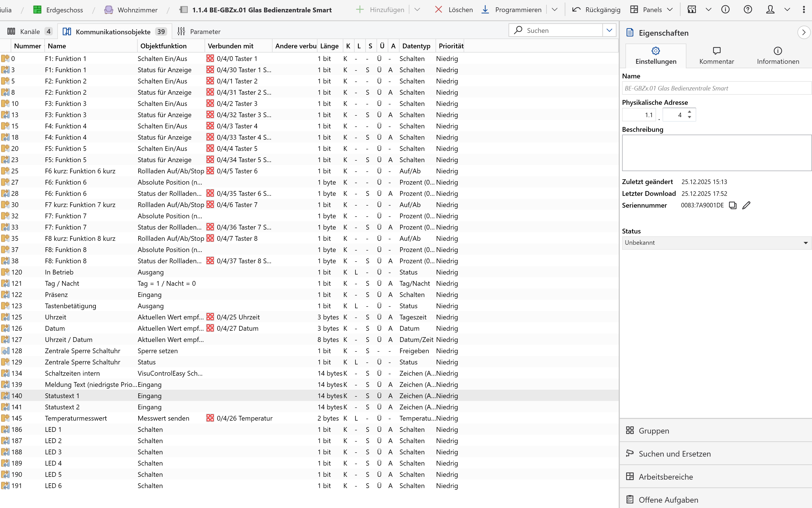Open the Suchen und Ersetzen panel
This screenshot has width=812, height=508.
[x=674, y=454]
